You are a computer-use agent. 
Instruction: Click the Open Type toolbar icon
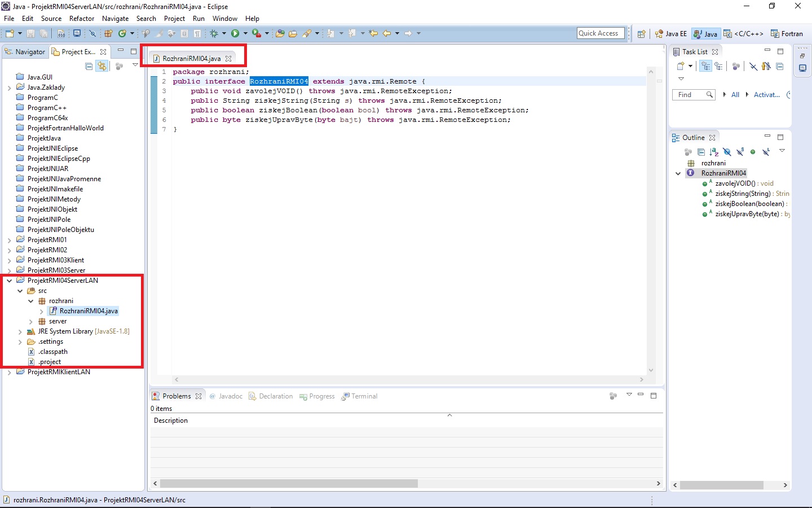(280, 34)
